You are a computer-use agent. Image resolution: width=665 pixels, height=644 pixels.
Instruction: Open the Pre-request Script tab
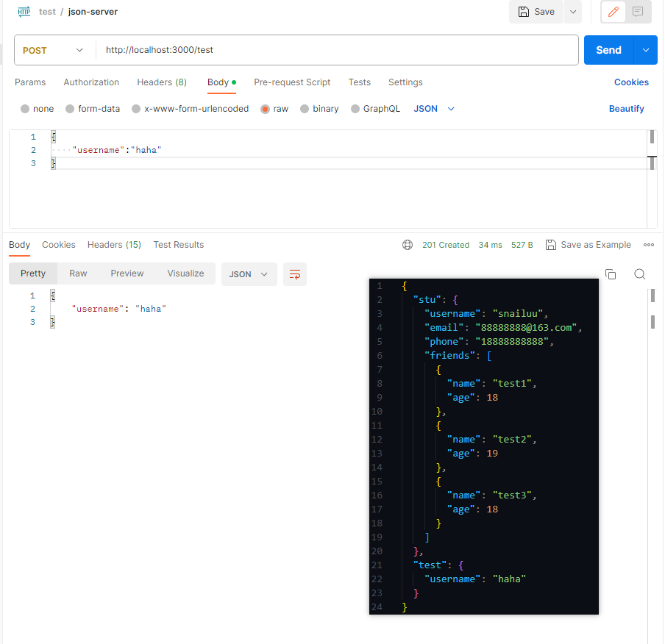pyautogui.click(x=292, y=82)
